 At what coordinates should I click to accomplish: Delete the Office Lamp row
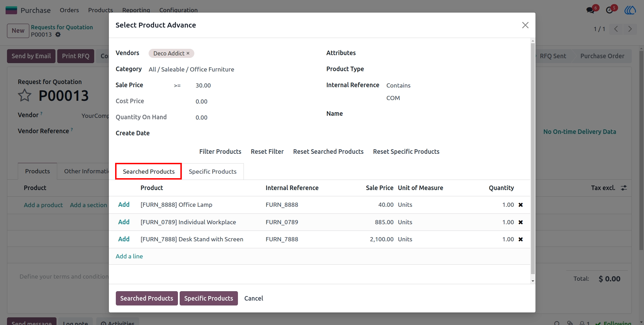[521, 205]
